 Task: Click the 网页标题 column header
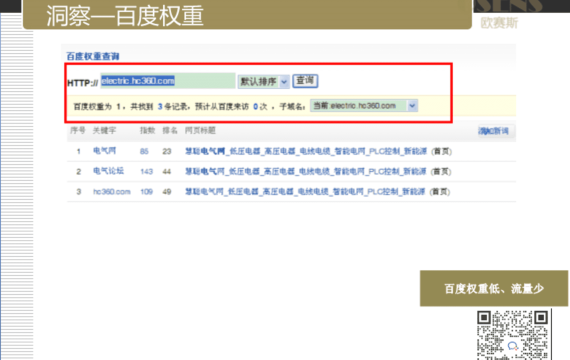point(200,131)
